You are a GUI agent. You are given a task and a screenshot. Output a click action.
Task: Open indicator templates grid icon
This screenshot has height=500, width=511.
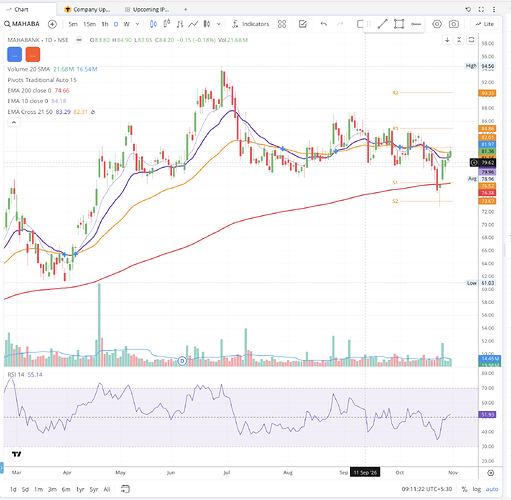(x=282, y=24)
